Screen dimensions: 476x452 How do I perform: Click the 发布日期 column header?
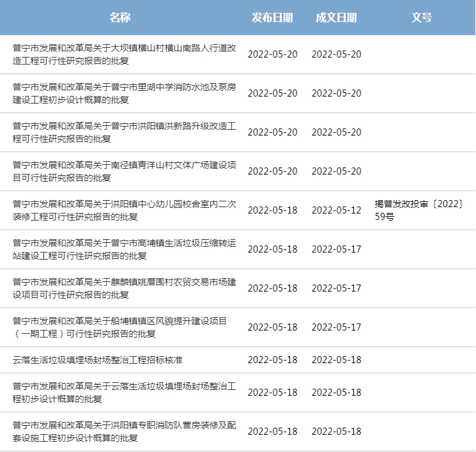[272, 17]
